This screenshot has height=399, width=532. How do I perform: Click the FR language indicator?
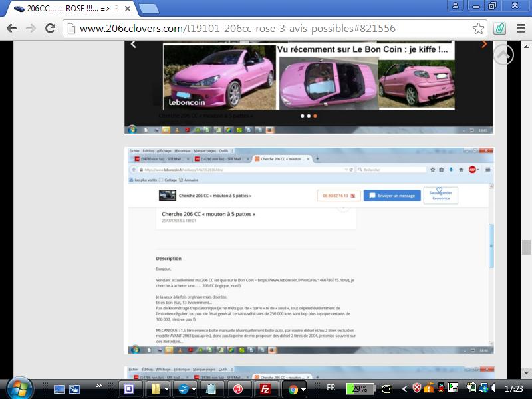(331, 388)
